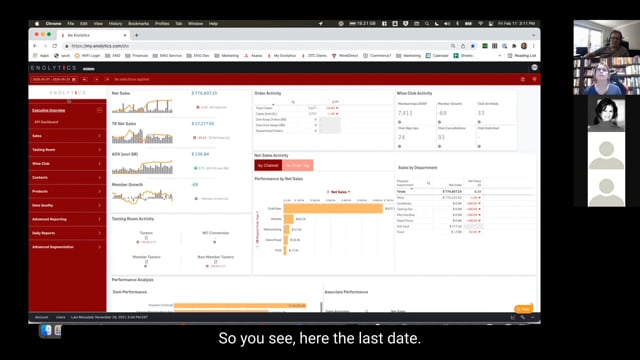This screenshot has width=640, height=360.
Task: Open Chrome three-dot menu
Action: tap(533, 46)
